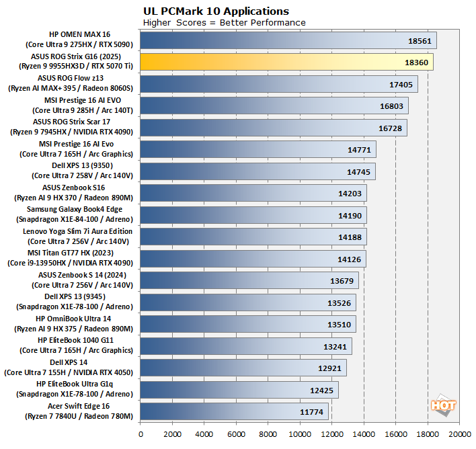Image resolution: width=476 pixels, height=449 pixels.
Task: Click the 13510 score value
Action: (x=339, y=325)
